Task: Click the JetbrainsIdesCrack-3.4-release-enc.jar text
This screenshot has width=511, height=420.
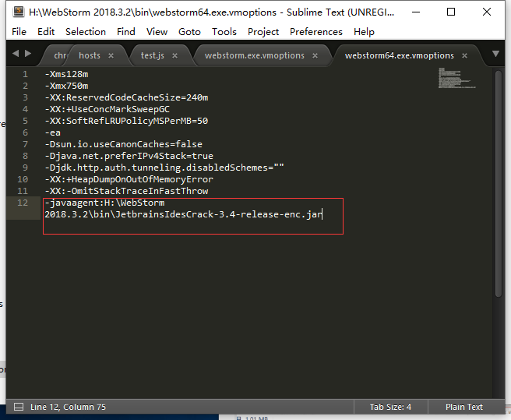Action: pyautogui.click(x=219, y=214)
